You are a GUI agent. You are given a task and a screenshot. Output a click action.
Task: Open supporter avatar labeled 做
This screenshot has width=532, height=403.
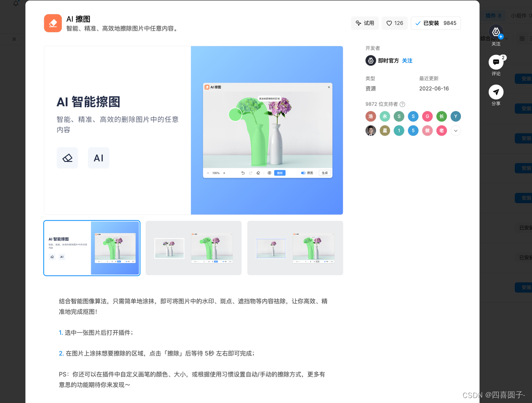(x=427, y=130)
